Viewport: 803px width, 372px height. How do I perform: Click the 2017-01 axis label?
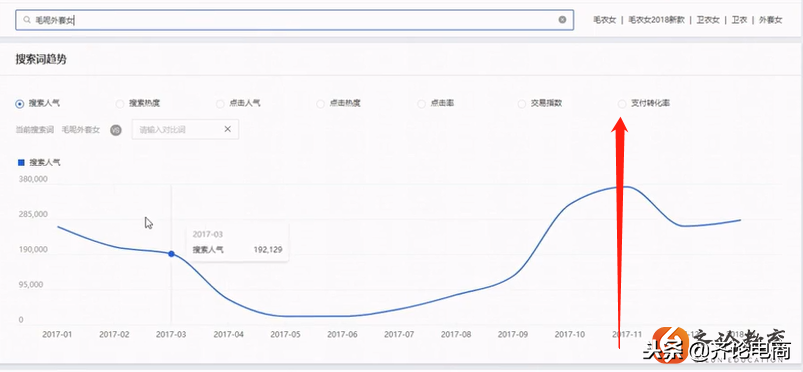57,334
